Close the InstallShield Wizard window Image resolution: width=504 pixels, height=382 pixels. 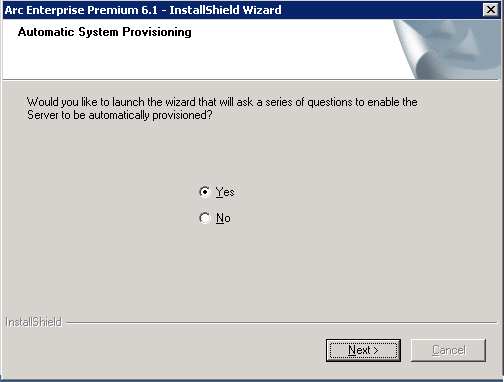(x=491, y=10)
